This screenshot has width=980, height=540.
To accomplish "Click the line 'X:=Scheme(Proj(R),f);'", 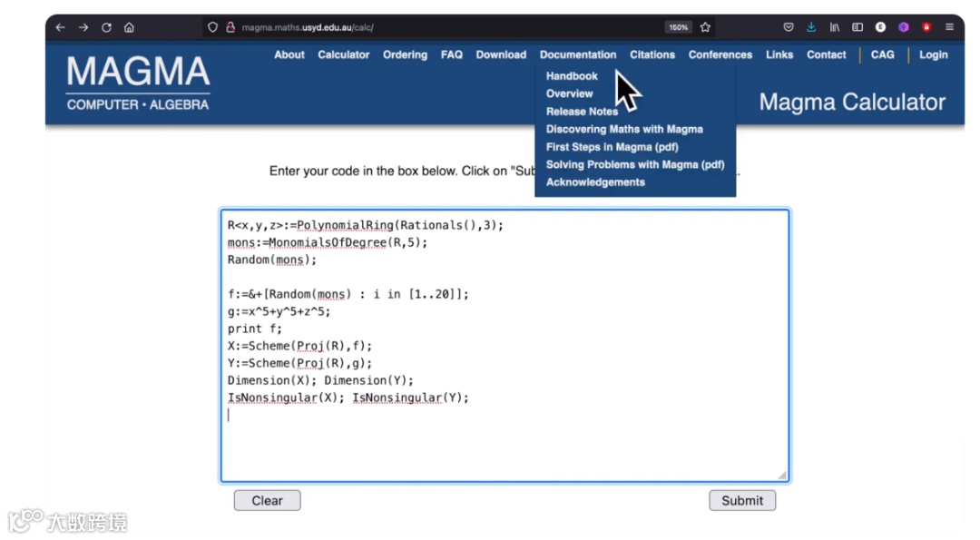I will pyautogui.click(x=299, y=347).
